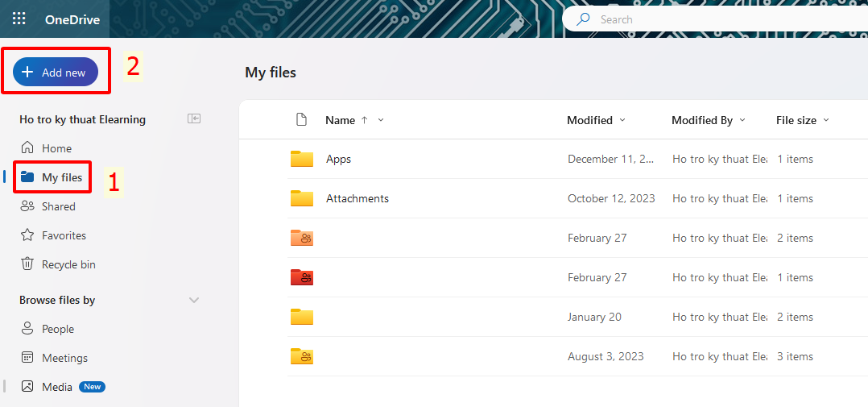This screenshot has height=407, width=868.
Task: Open the Apps folder icon
Action: click(x=302, y=159)
